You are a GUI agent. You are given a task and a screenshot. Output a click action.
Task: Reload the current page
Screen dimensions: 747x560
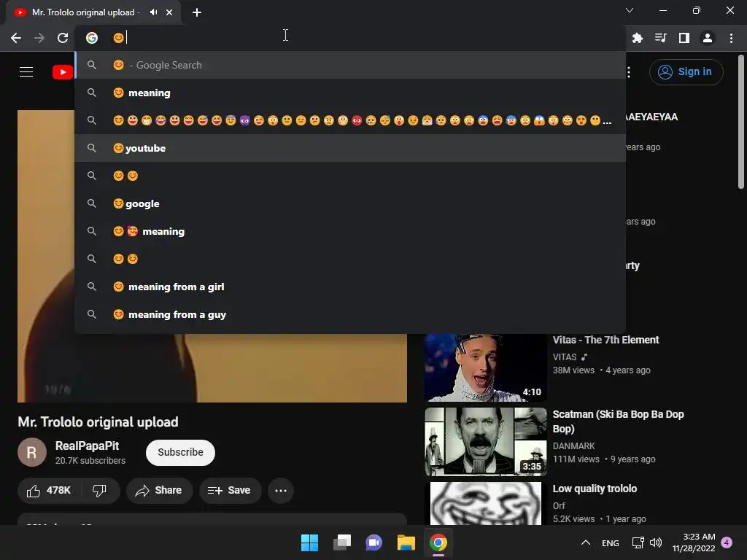(63, 38)
